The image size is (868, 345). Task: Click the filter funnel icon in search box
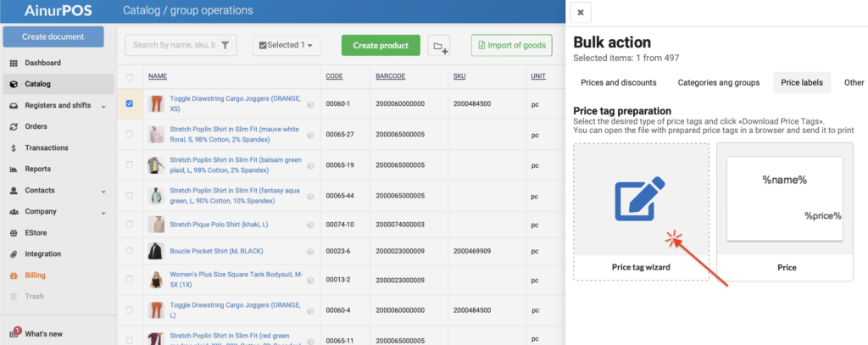click(225, 46)
